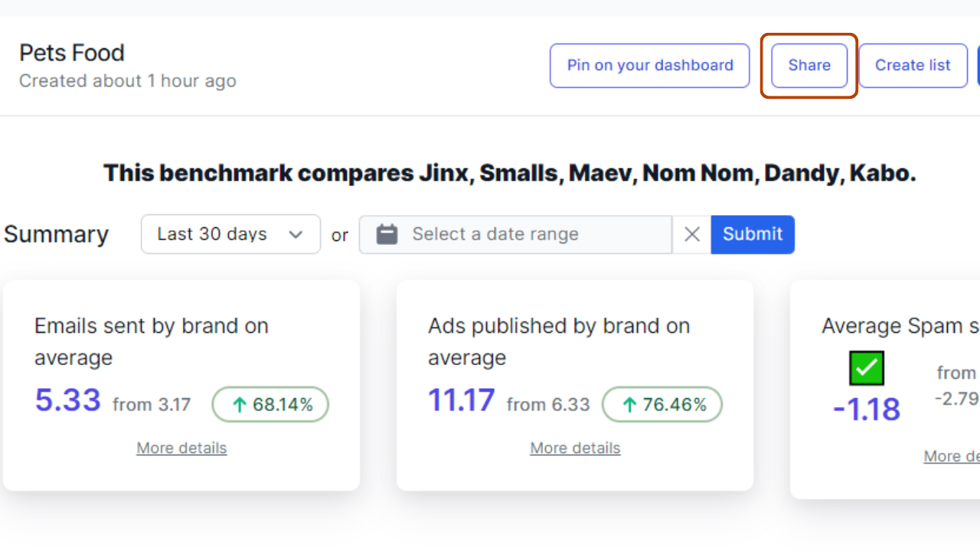
Task: Click the green up arrow beside 68.14%
Action: click(x=239, y=406)
